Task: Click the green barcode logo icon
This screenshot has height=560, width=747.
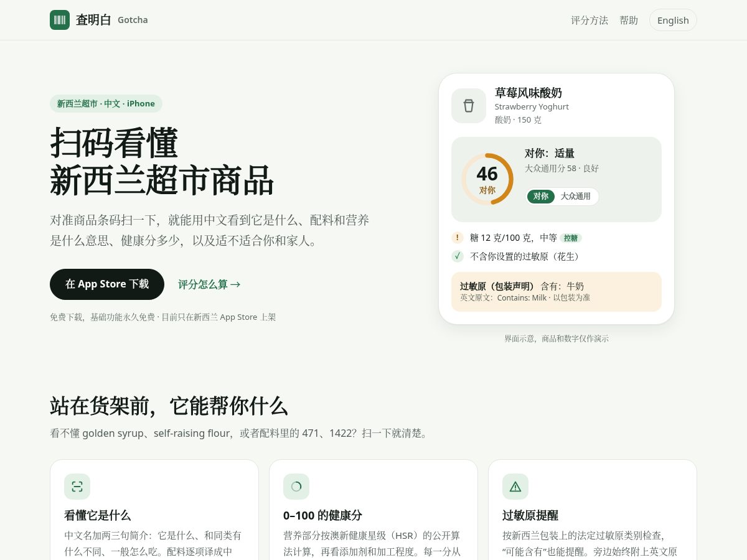Action: [60, 20]
